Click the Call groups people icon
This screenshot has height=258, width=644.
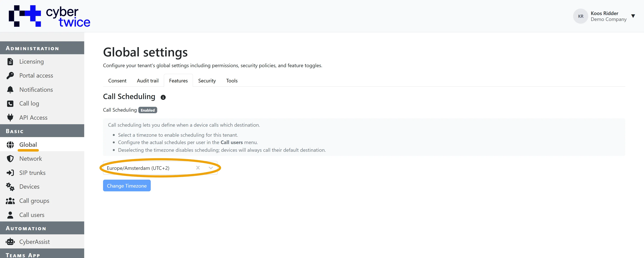(10, 201)
